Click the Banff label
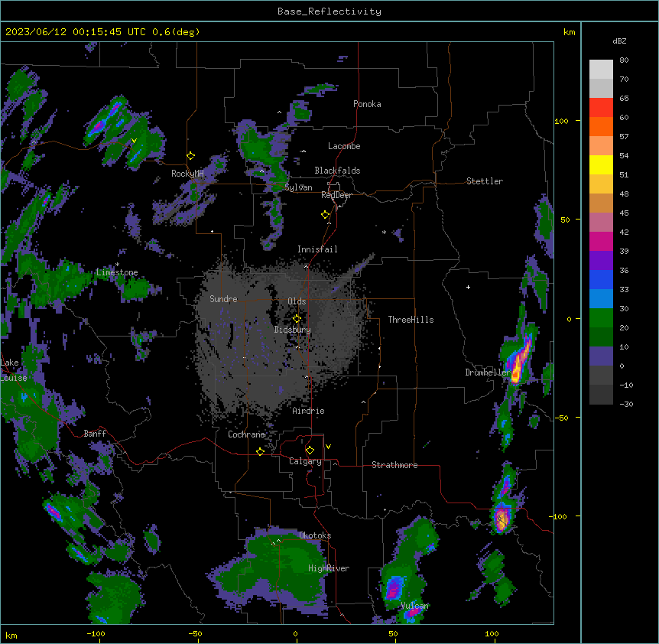The image size is (659, 644). coord(95,434)
